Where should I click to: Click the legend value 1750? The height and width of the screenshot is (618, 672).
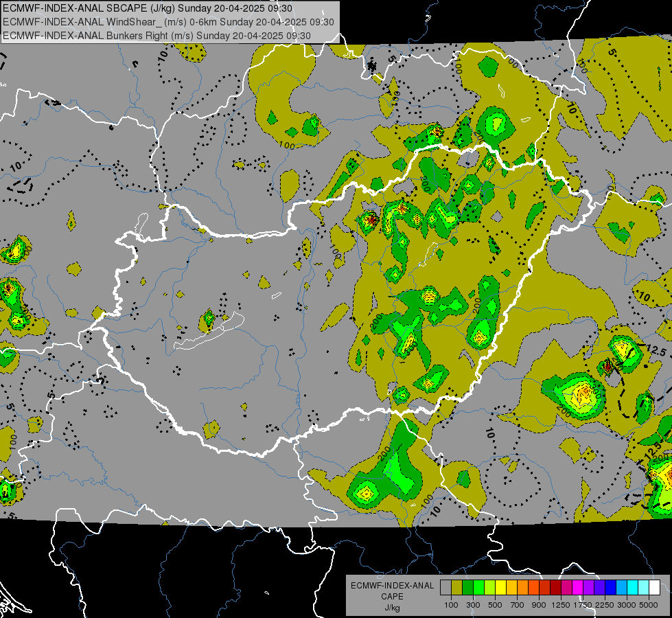583,605
